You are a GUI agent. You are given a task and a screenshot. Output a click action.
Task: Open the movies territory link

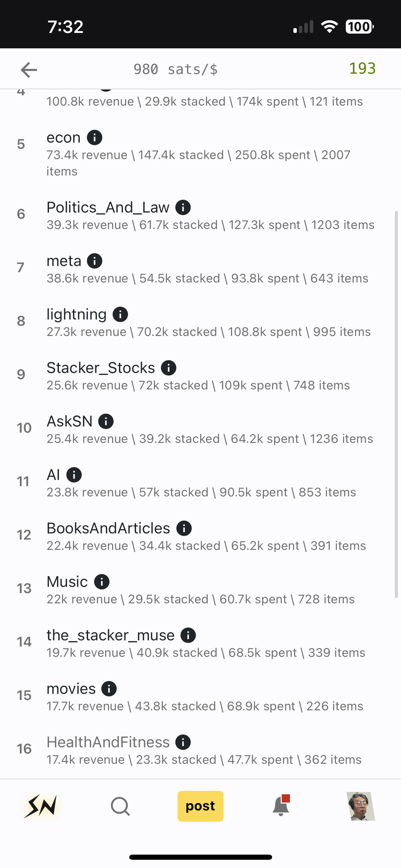point(71,689)
